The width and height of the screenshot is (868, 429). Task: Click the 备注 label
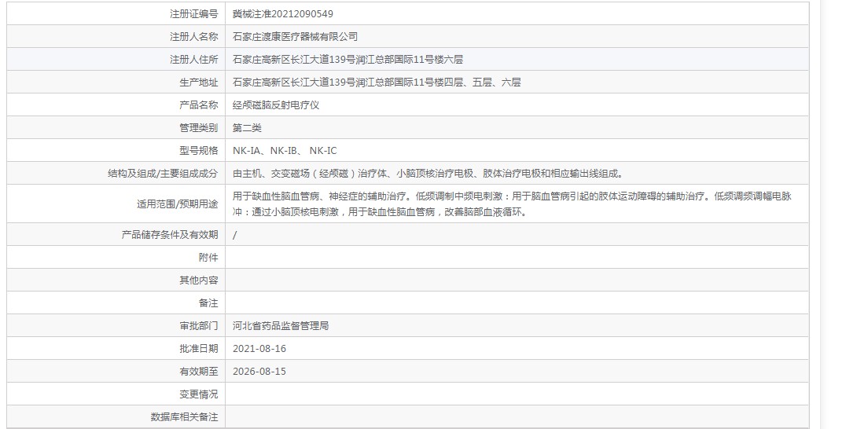[x=208, y=302]
